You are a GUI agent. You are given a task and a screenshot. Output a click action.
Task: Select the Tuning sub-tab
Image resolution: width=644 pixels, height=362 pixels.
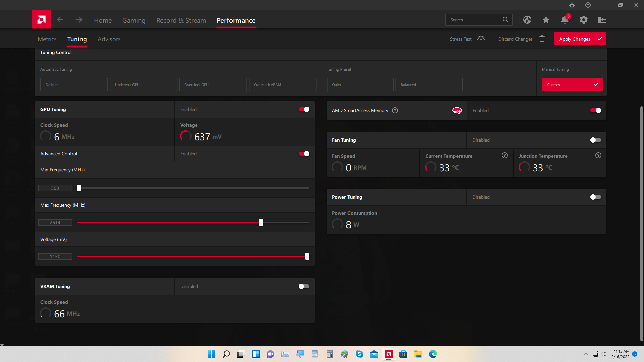[77, 39]
